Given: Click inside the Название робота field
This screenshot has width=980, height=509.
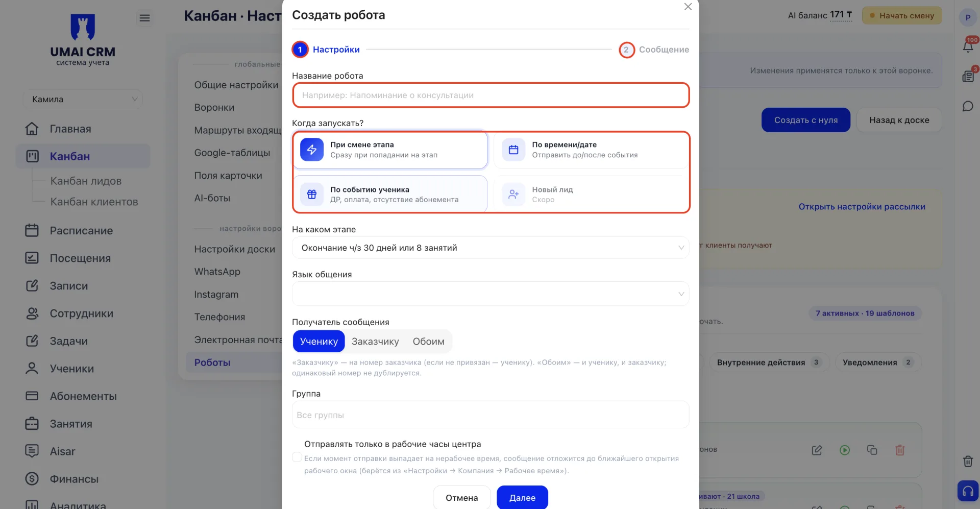Looking at the screenshot, I should pyautogui.click(x=491, y=95).
